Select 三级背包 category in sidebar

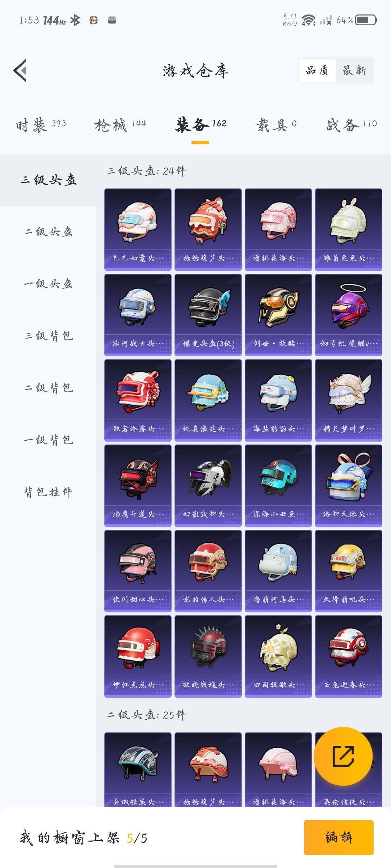(49, 336)
